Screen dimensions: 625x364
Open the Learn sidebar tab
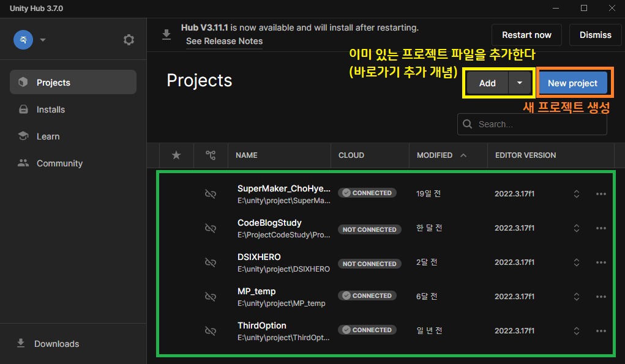click(73, 136)
